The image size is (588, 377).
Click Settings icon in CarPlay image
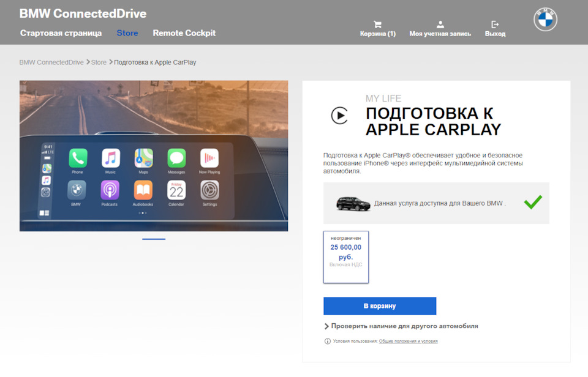[x=209, y=190]
